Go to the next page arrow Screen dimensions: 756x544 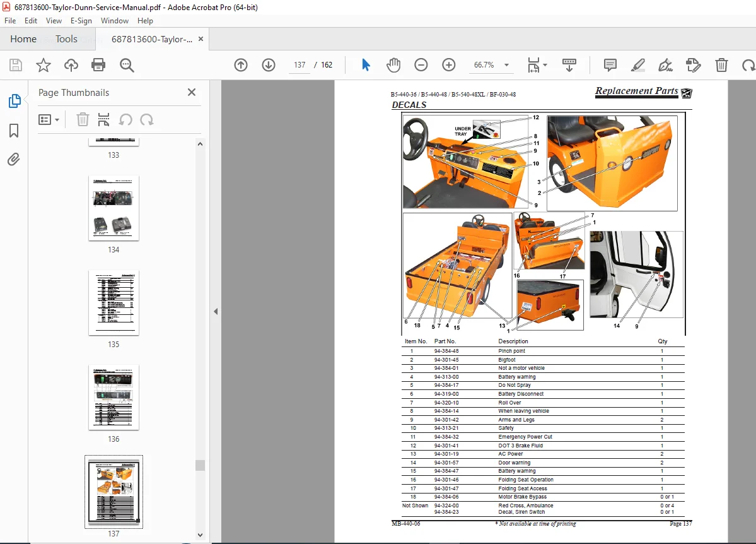tap(269, 64)
